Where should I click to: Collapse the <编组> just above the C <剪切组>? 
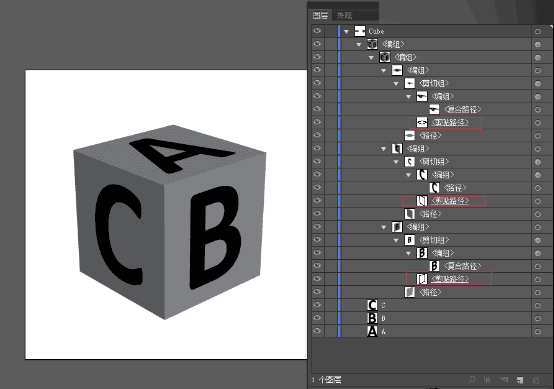383,149
